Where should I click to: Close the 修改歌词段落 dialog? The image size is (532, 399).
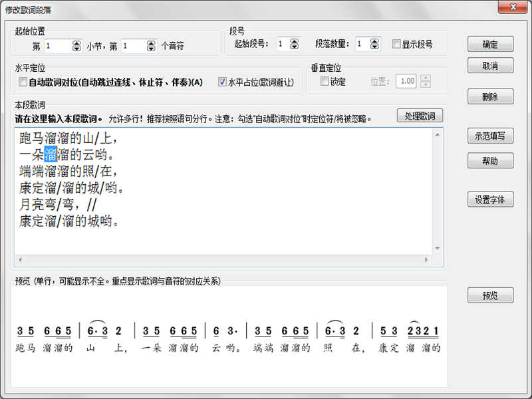coord(513,7)
